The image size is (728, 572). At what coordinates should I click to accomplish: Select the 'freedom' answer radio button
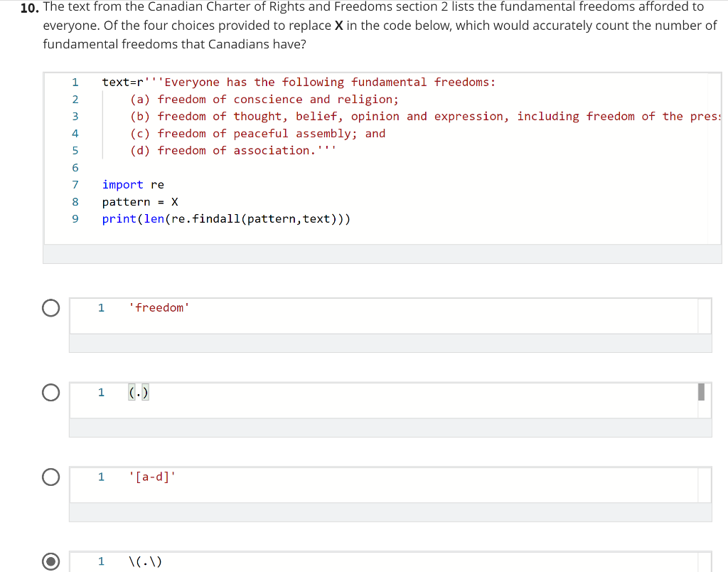click(x=50, y=308)
